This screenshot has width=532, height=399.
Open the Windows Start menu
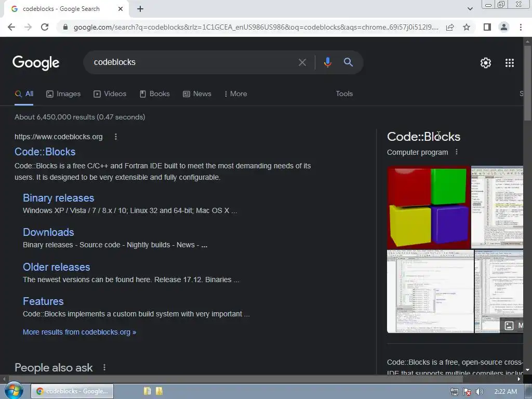(x=14, y=391)
